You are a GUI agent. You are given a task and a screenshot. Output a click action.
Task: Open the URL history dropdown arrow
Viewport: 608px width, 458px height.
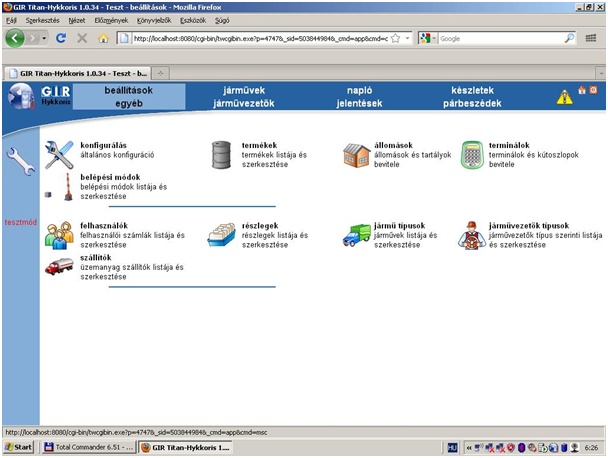pyautogui.click(x=407, y=38)
